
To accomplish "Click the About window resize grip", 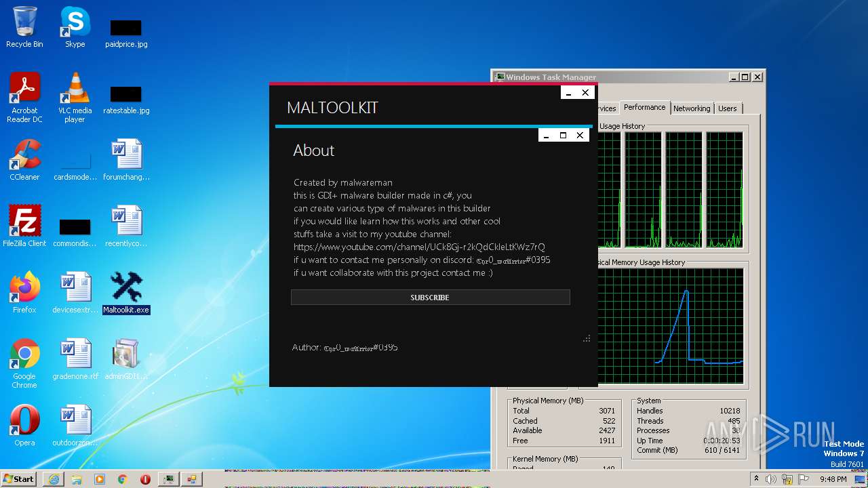I will 587,338.
